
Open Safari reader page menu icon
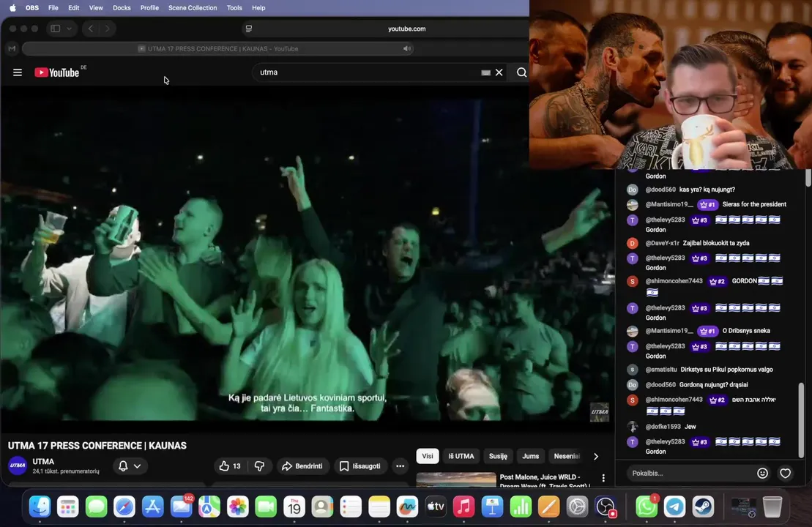click(x=248, y=29)
